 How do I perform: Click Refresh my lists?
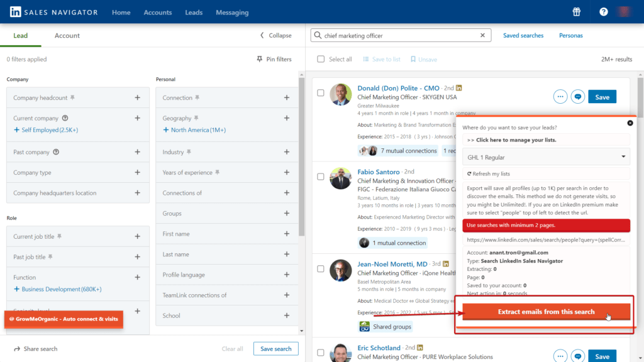(x=488, y=173)
